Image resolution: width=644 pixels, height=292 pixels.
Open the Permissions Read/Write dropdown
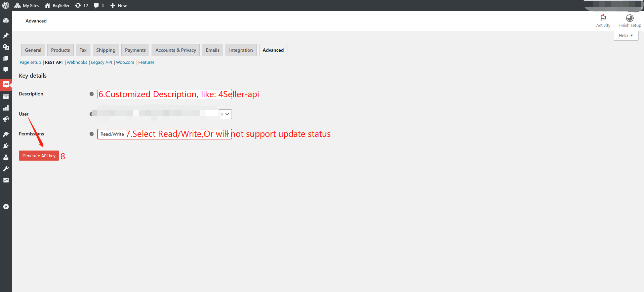(164, 134)
